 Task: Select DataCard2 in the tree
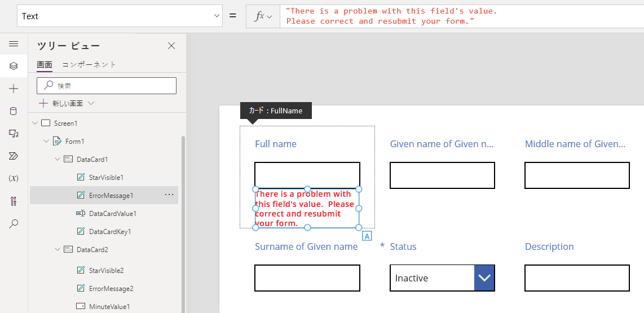click(x=92, y=250)
